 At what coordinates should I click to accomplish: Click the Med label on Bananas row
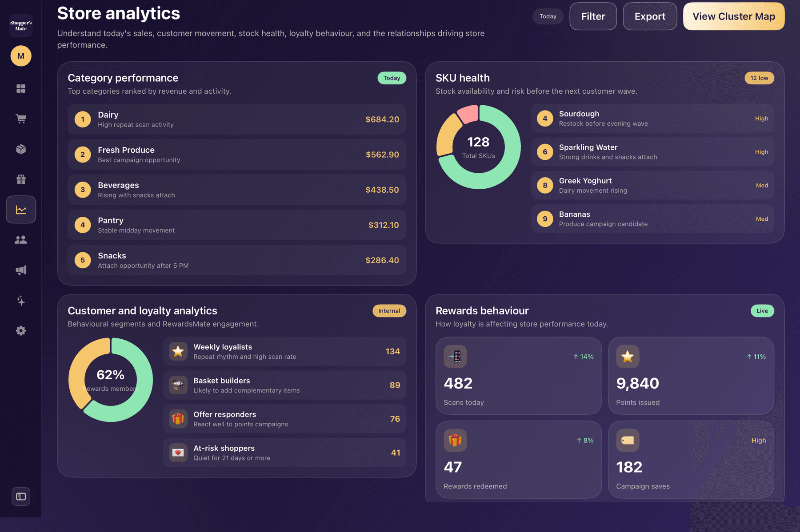pyautogui.click(x=762, y=219)
